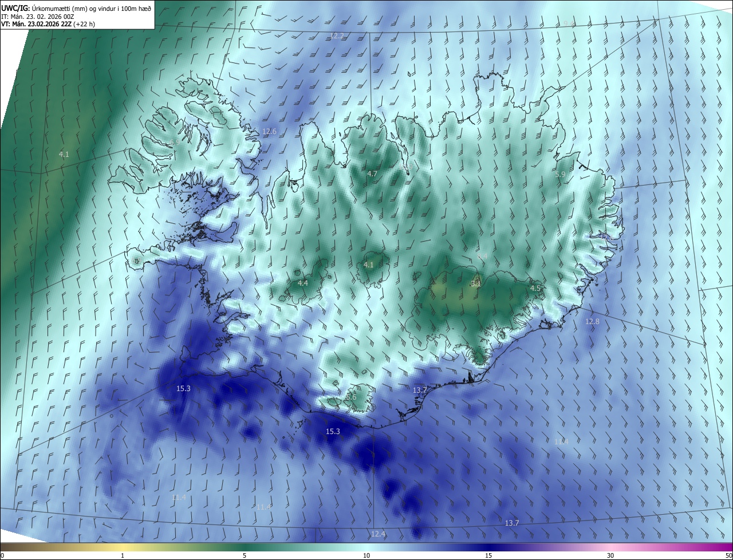Click the 15 tick on the color scale
733x560 pixels.
(x=488, y=555)
